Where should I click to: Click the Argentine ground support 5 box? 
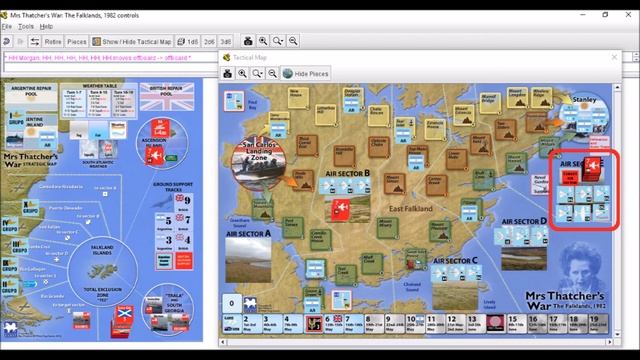point(164,221)
